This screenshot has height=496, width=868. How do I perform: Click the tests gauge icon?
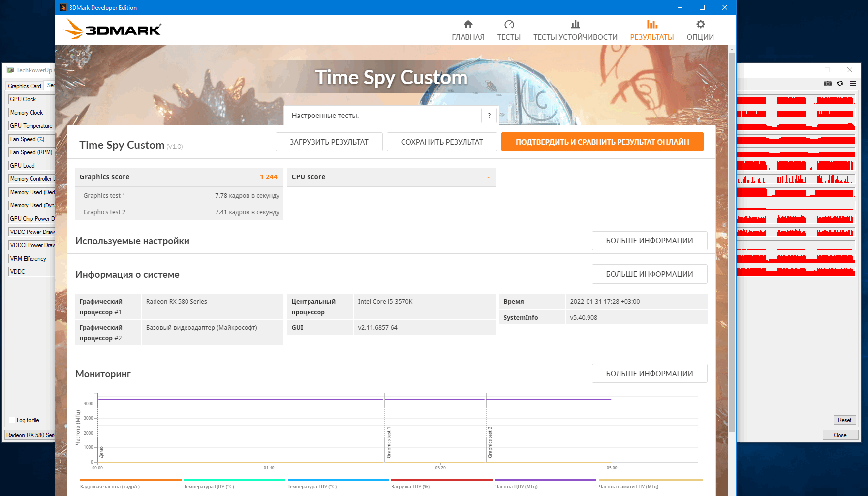[509, 24]
